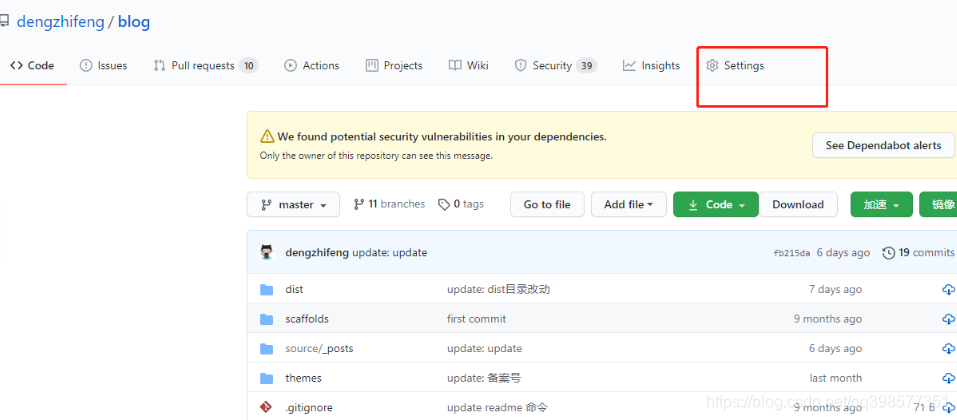Click the tag icon beside 0 tags
The width and height of the screenshot is (957, 420).
[444, 205]
